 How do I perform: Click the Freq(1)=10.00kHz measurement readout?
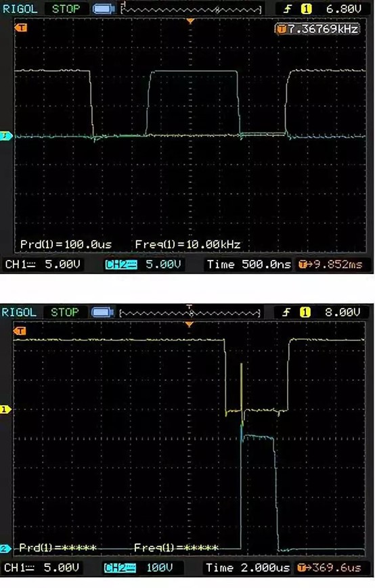[188, 244]
